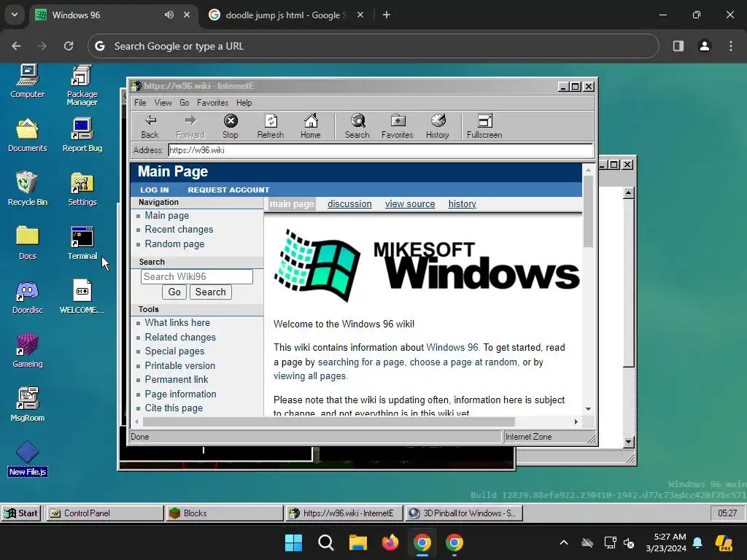Click the REQUEST ACCOUNT link

coord(228,190)
